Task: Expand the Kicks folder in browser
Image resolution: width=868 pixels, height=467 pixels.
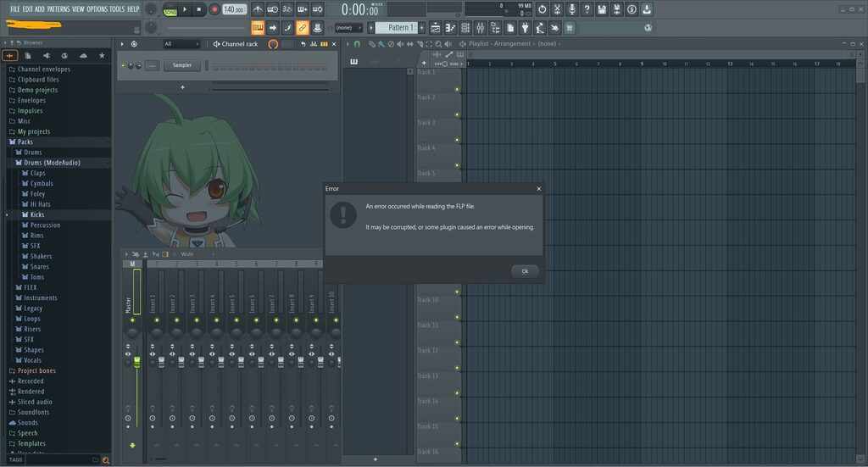Action: pyautogui.click(x=37, y=214)
